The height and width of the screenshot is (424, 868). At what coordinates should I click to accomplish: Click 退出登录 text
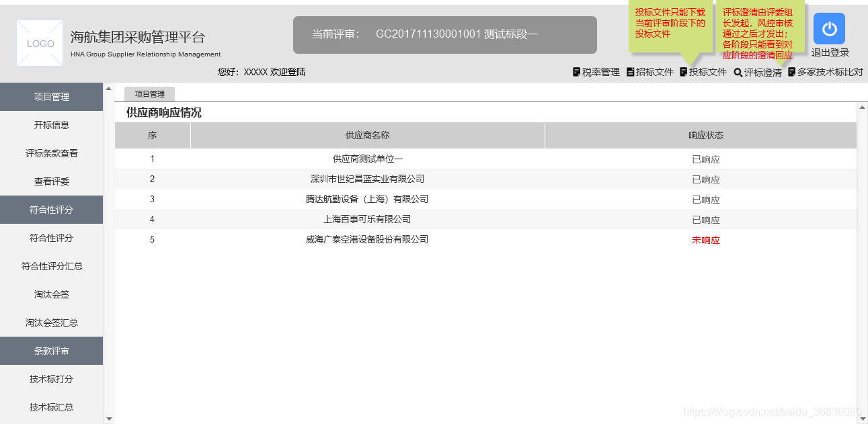tap(830, 52)
